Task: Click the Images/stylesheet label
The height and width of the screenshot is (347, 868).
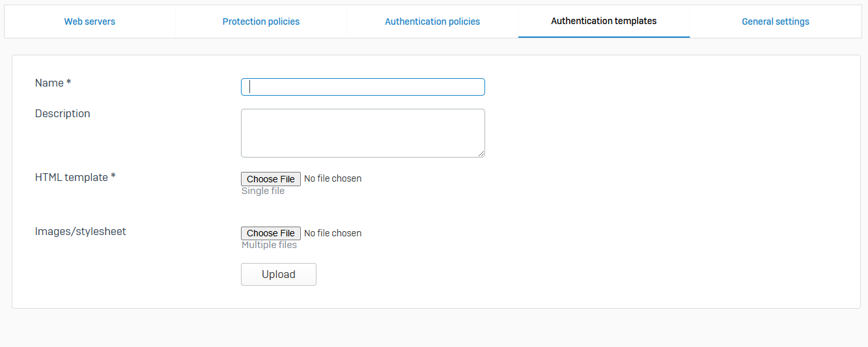Action: (x=81, y=231)
